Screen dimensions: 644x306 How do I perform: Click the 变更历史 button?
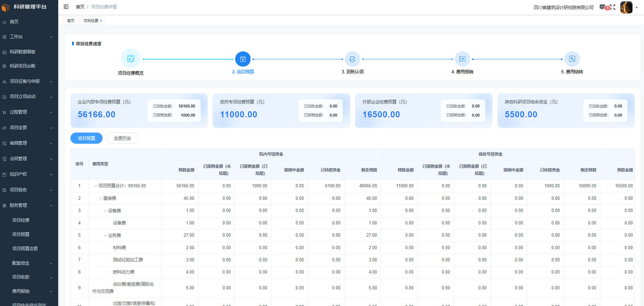123,138
